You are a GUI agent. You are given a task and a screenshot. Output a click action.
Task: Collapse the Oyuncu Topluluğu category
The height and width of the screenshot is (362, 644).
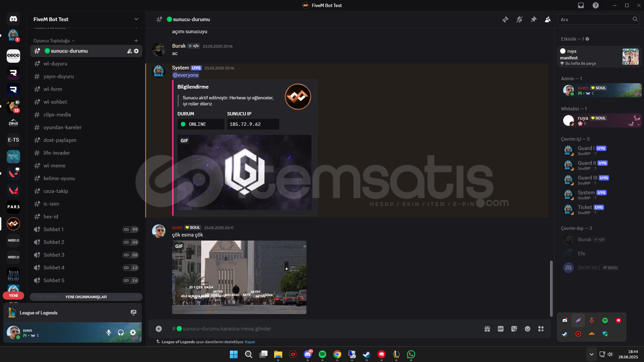54,41
